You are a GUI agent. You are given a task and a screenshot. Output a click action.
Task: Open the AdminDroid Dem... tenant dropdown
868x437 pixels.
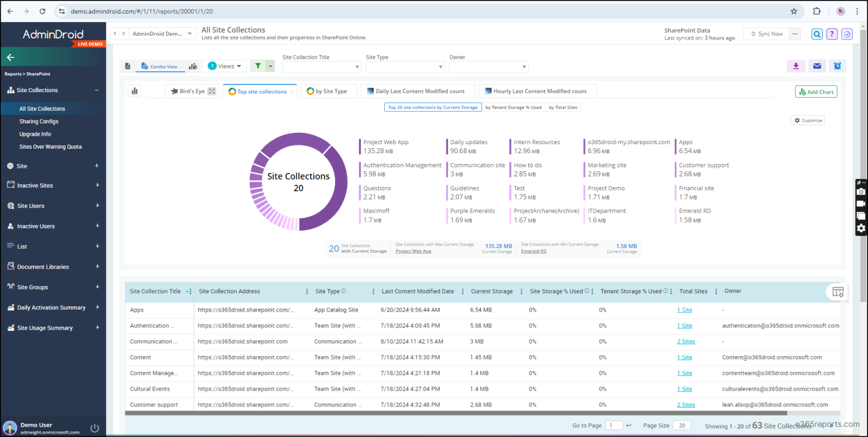tap(163, 34)
